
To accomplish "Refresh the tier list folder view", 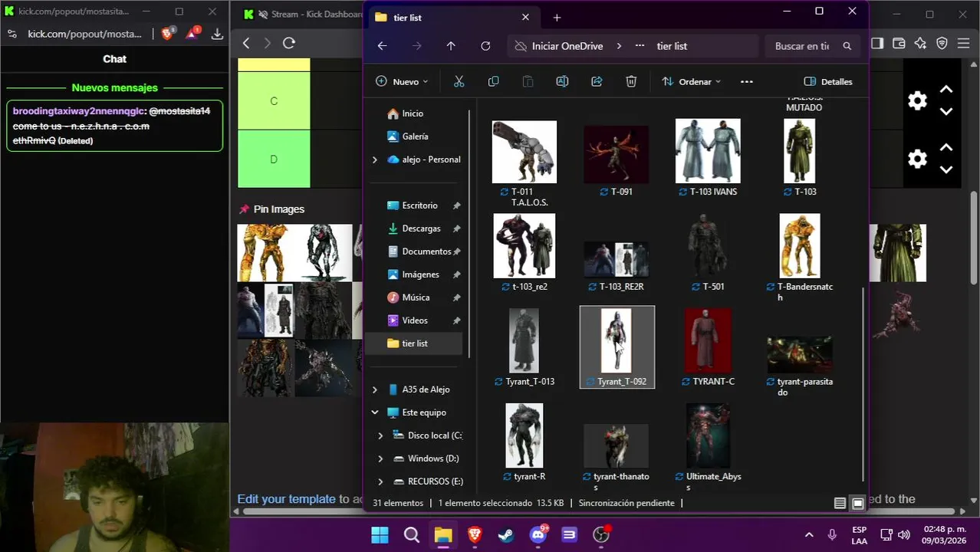I will 485,46.
